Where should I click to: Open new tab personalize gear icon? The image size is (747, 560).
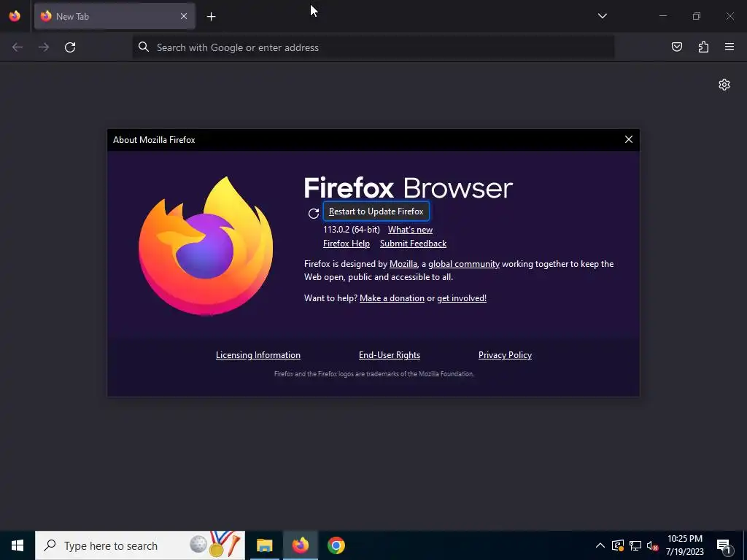click(724, 85)
